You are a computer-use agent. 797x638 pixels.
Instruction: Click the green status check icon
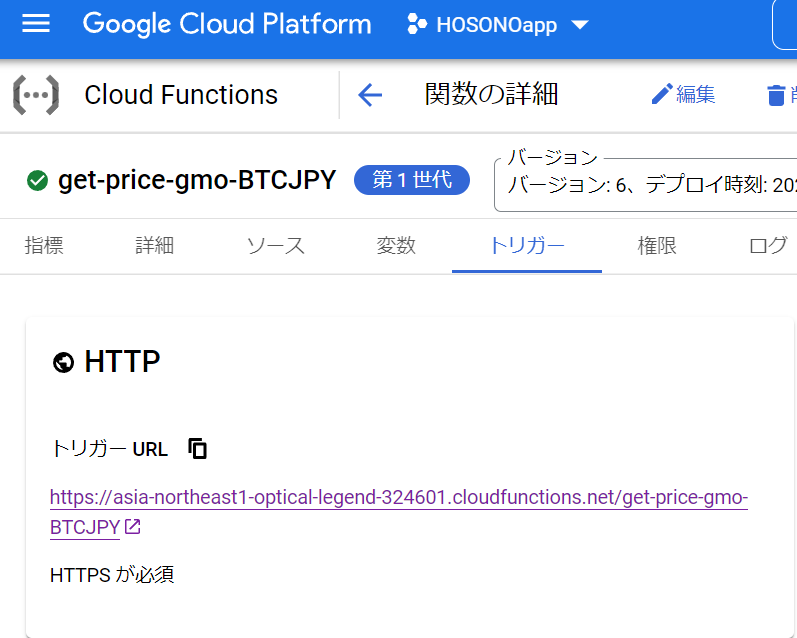[37, 180]
